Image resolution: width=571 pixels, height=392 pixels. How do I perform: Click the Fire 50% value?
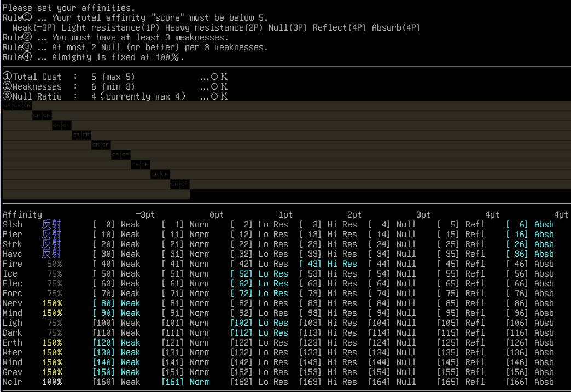54,264
